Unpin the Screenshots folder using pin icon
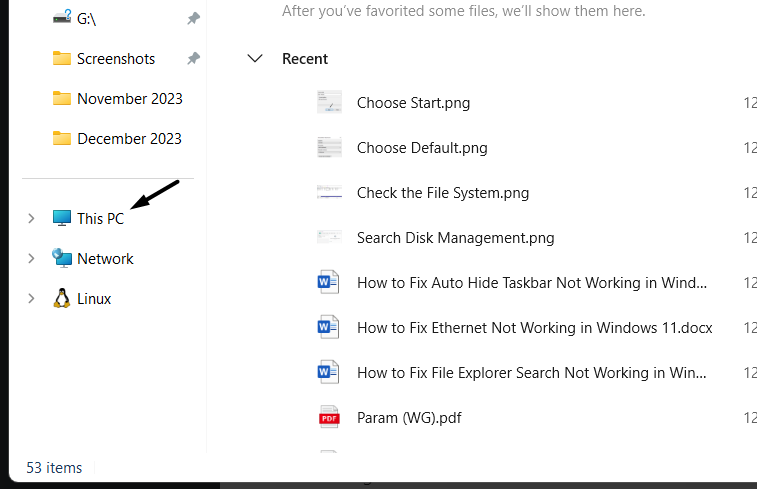The image size is (757, 489). click(193, 58)
